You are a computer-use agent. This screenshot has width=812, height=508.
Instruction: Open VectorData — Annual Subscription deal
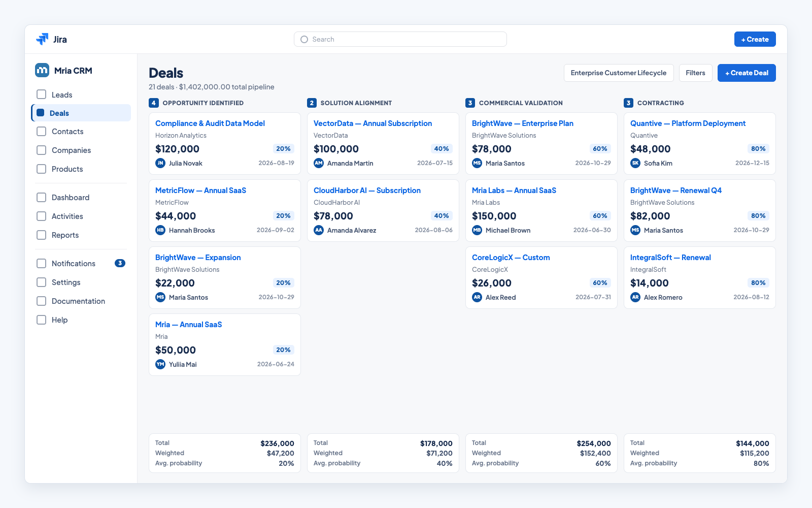click(373, 123)
